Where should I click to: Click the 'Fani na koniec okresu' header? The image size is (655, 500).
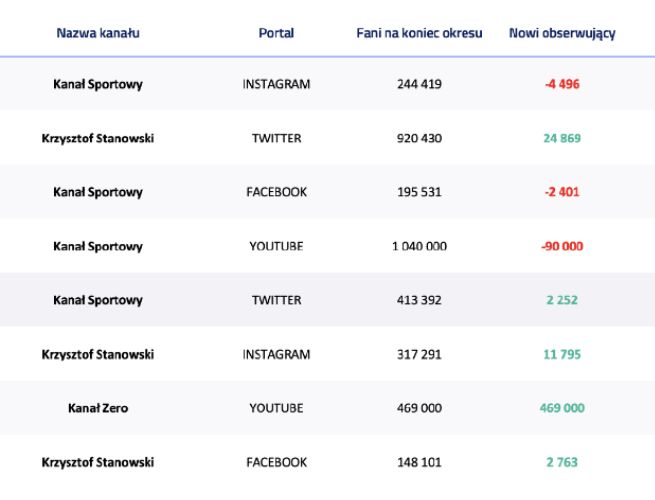[419, 33]
